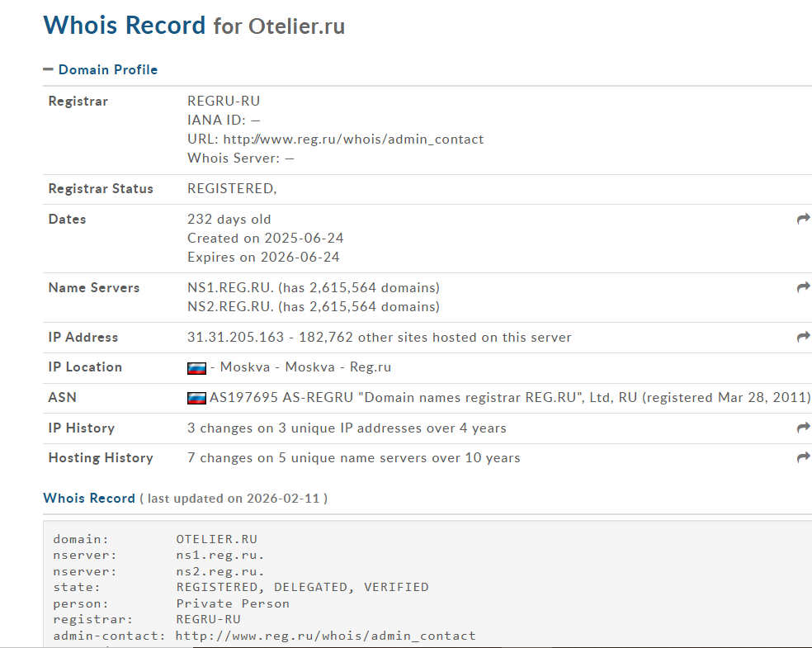Click the Domain Profile heading text

(x=107, y=70)
